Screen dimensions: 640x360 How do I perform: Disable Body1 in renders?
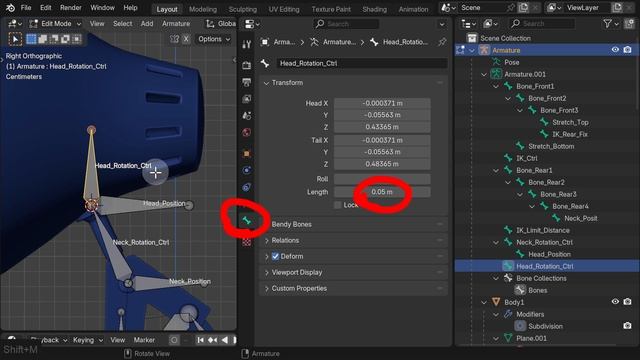click(627, 302)
